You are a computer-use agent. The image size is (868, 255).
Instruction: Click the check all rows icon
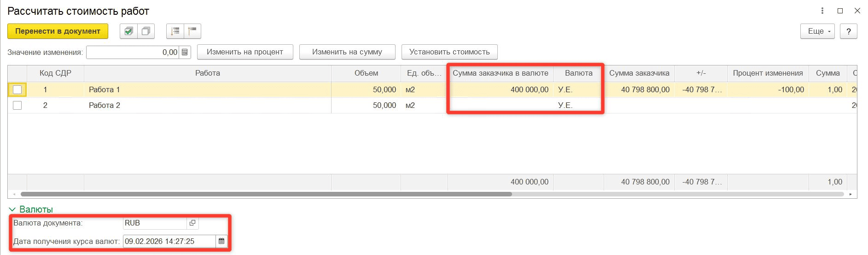coord(128,31)
